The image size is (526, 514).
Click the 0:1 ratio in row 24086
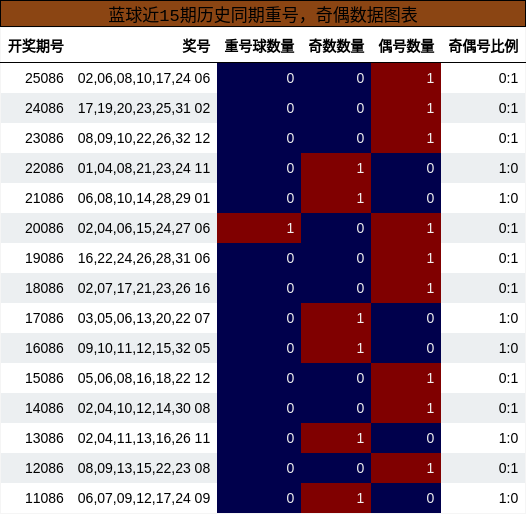(x=508, y=108)
